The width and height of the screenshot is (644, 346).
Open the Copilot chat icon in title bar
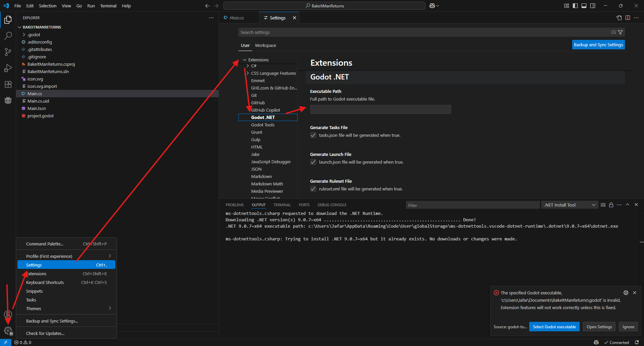pyautogui.click(x=432, y=6)
